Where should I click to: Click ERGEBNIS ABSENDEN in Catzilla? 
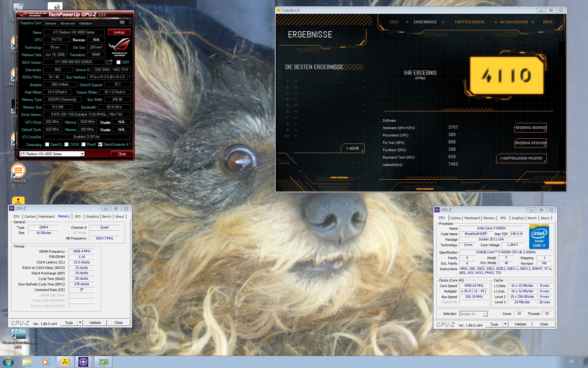(530, 128)
